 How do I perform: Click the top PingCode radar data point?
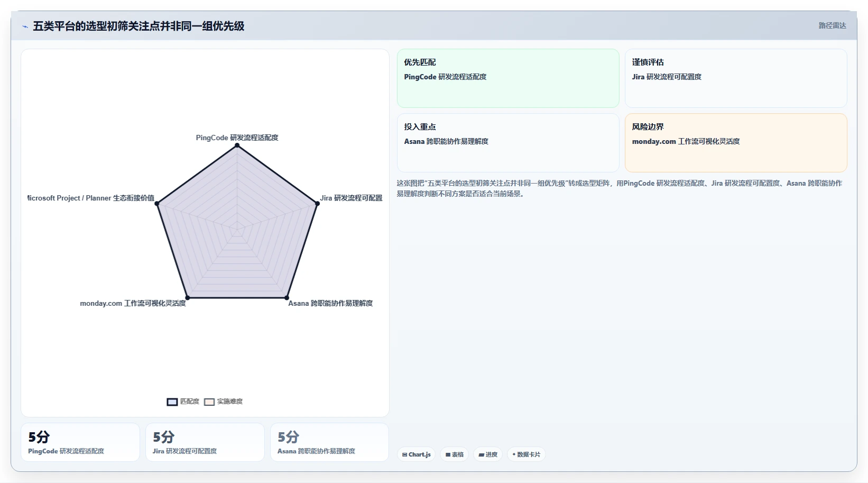coord(237,145)
